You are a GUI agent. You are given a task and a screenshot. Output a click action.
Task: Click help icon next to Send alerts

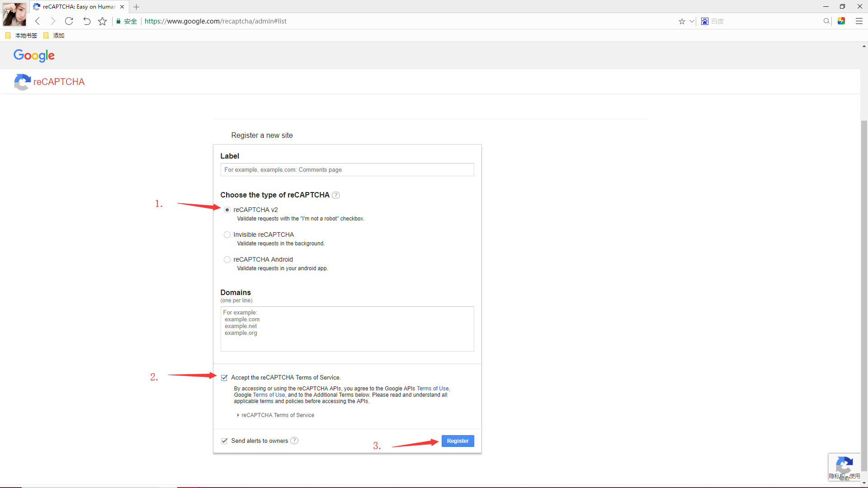294,441
